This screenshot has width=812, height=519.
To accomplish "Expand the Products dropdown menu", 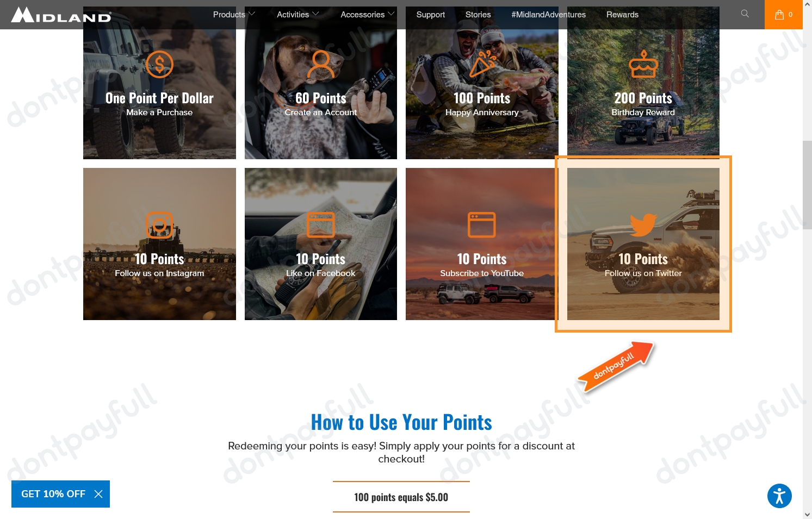I will coord(234,15).
